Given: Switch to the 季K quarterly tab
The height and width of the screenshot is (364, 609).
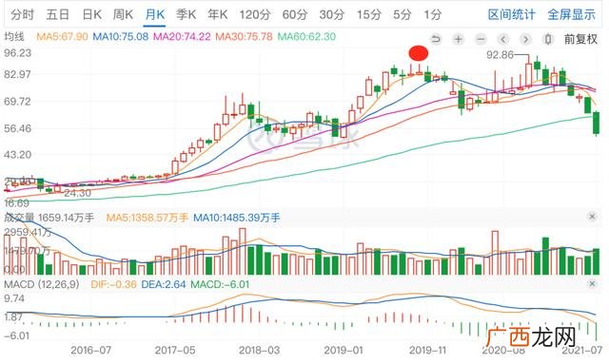Looking at the screenshot, I should coord(186,15).
